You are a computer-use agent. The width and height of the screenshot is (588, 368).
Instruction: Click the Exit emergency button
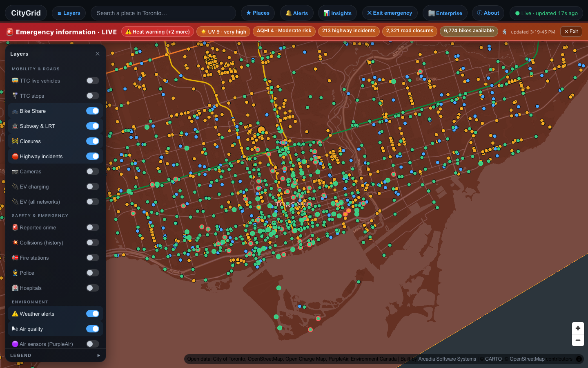click(390, 13)
